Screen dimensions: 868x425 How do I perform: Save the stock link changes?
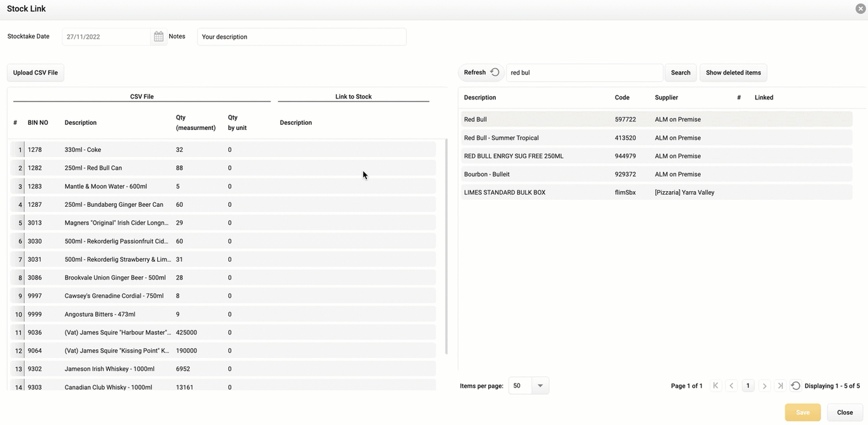(802, 412)
